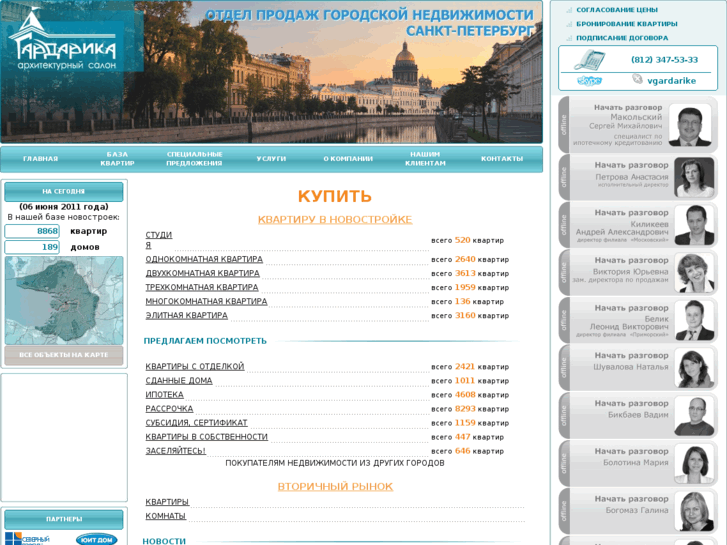Screen dimensions: 727x545
Task: Click the telephone icon
Action: pyautogui.click(x=589, y=59)
